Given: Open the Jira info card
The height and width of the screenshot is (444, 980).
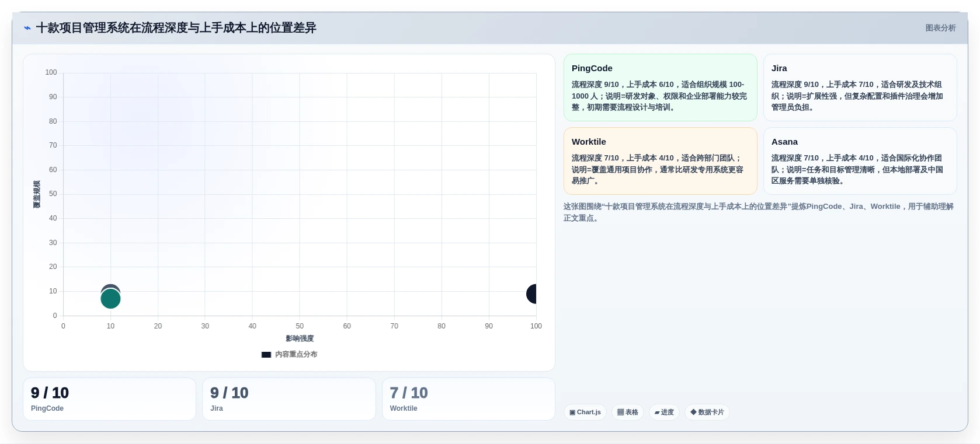Looking at the screenshot, I should (x=860, y=88).
